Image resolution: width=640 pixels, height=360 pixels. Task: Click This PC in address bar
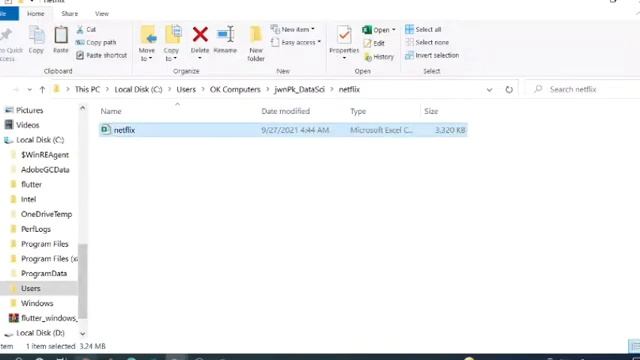tap(87, 89)
